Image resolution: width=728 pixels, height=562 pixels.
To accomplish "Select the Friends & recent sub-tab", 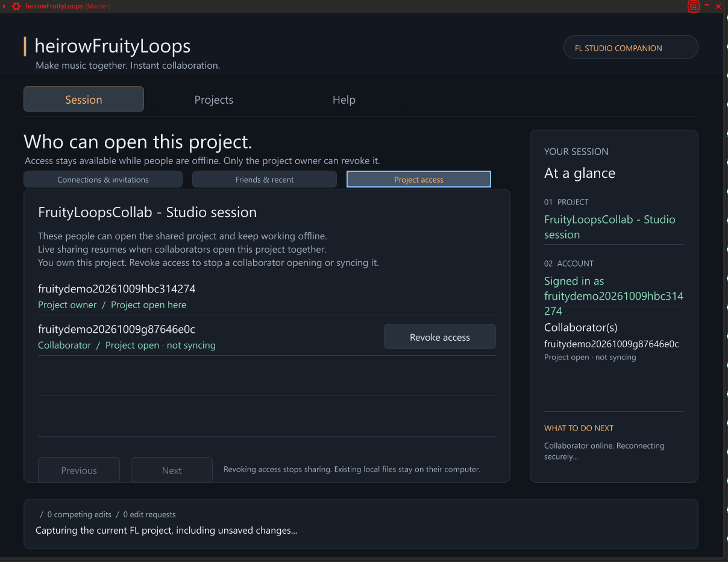I will point(265,179).
